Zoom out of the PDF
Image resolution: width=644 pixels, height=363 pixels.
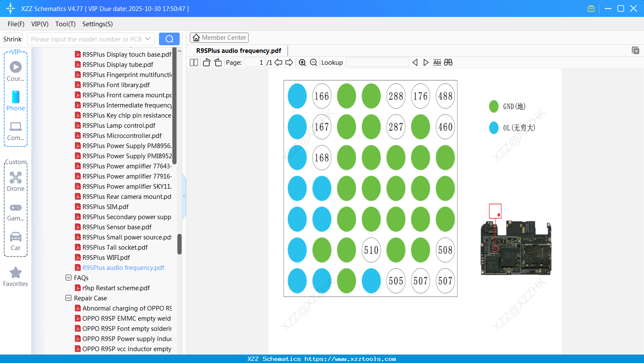pyautogui.click(x=313, y=63)
